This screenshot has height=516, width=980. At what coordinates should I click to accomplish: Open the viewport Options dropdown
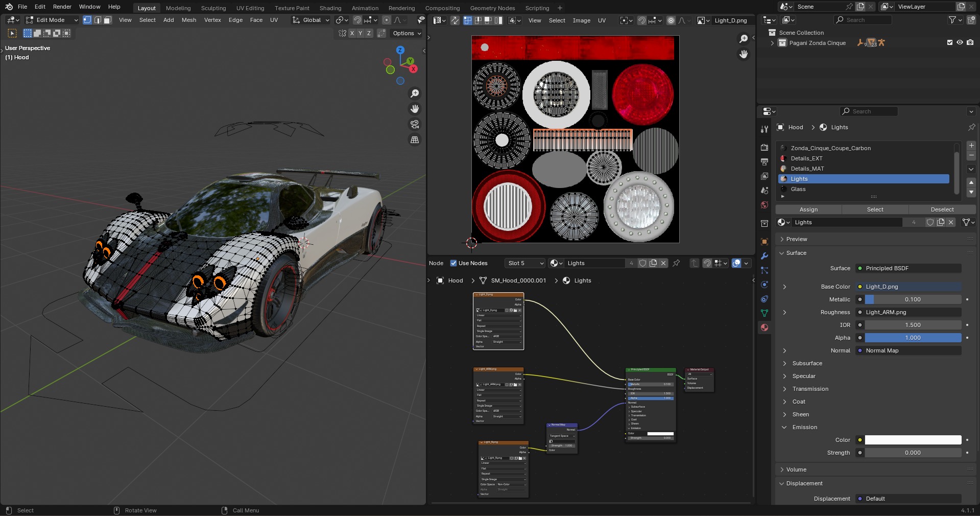tap(407, 33)
